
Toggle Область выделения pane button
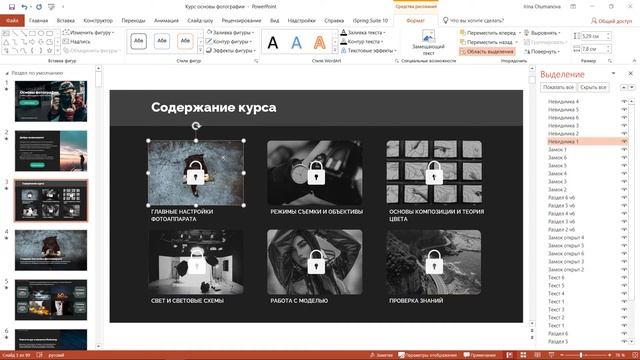(487, 51)
